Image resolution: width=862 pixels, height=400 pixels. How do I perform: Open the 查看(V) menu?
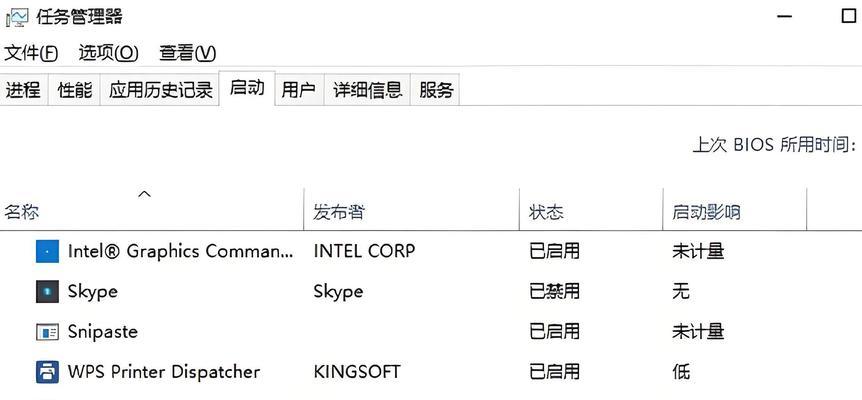[187, 53]
